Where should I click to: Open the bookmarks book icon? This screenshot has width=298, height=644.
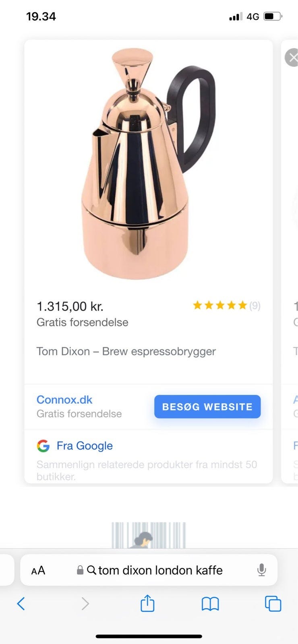[x=210, y=603]
